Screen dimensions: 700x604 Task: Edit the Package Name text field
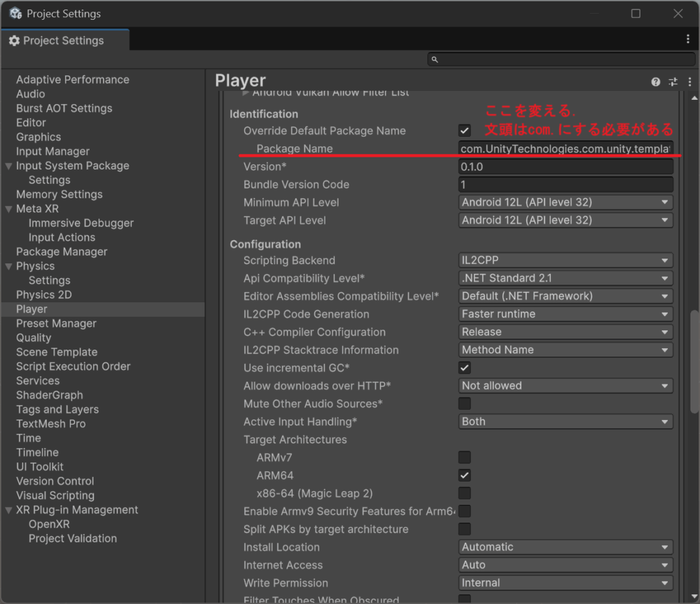point(565,148)
